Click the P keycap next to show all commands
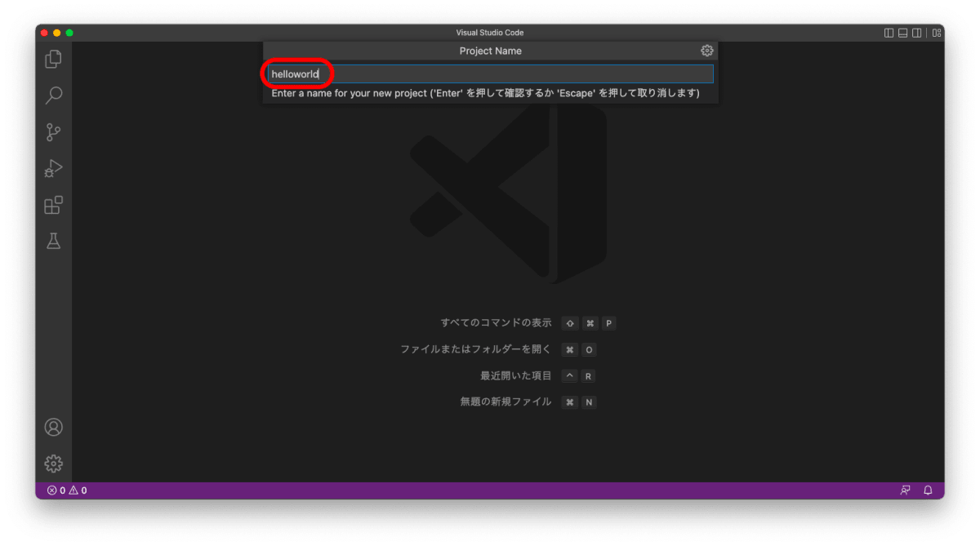This screenshot has width=980, height=546. [x=608, y=323]
